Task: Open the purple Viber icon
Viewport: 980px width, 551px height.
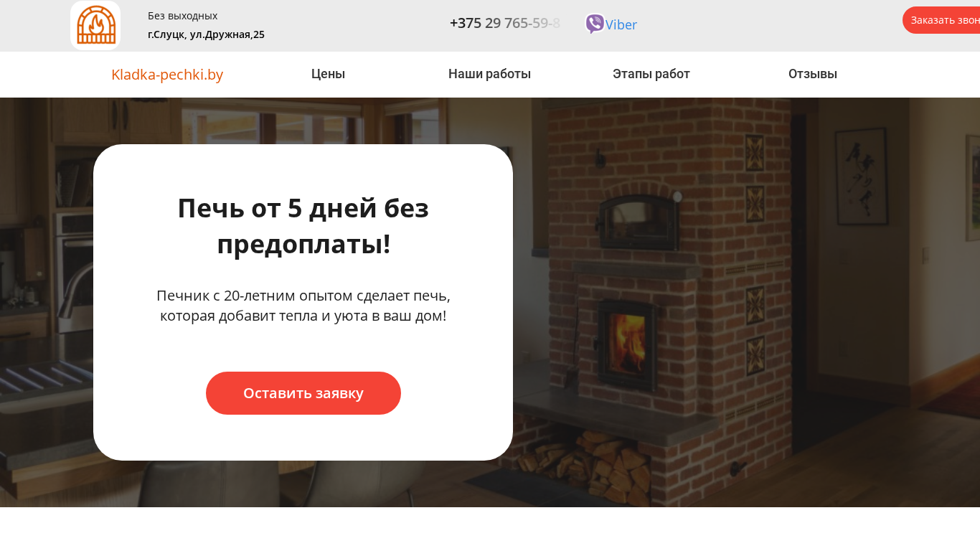Action: (595, 24)
